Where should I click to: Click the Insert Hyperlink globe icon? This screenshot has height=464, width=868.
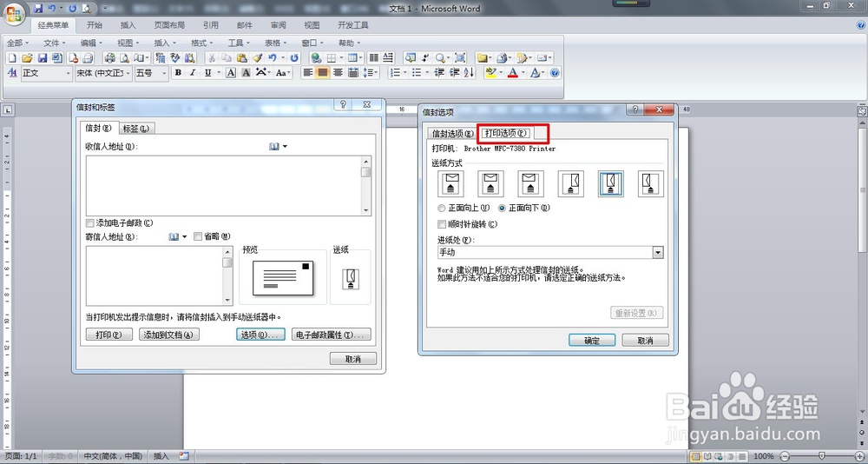pyautogui.click(x=316, y=57)
